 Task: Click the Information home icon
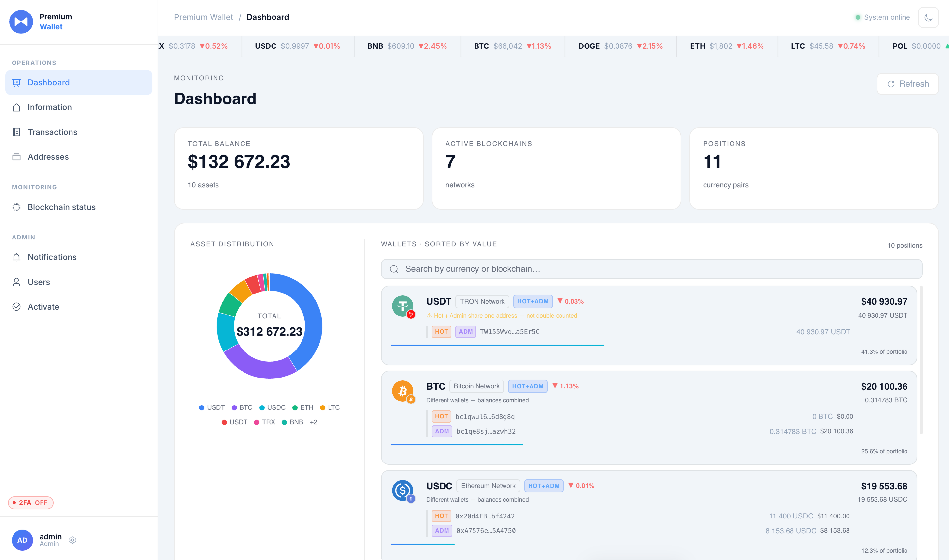[16, 107]
